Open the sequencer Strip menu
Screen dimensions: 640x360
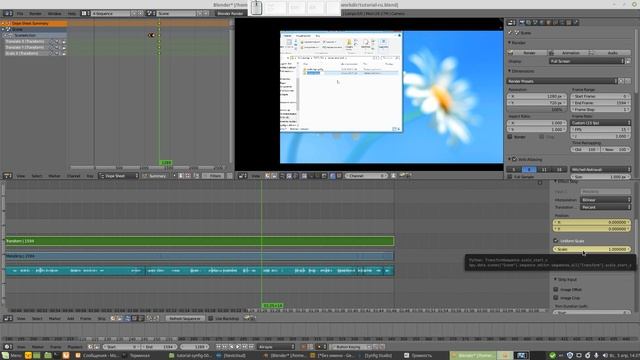[101, 318]
